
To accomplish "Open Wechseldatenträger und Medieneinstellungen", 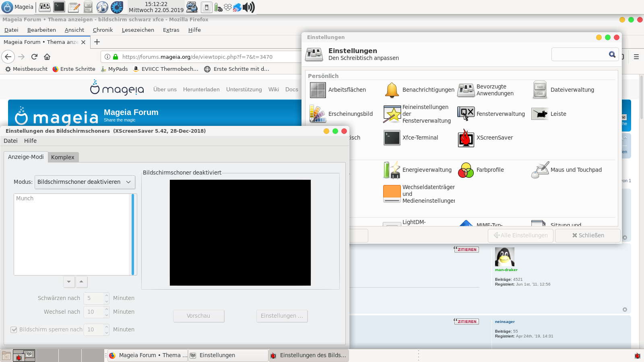I will pyautogui.click(x=419, y=194).
